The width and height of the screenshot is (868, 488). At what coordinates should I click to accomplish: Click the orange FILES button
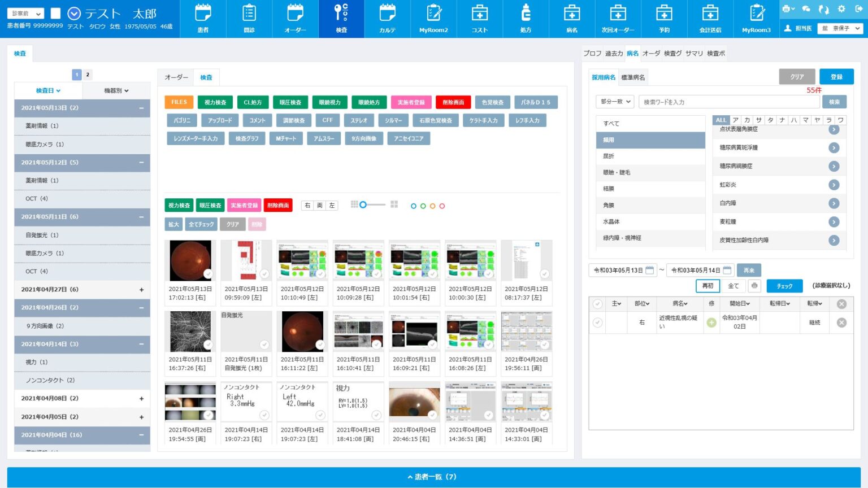[x=179, y=102]
